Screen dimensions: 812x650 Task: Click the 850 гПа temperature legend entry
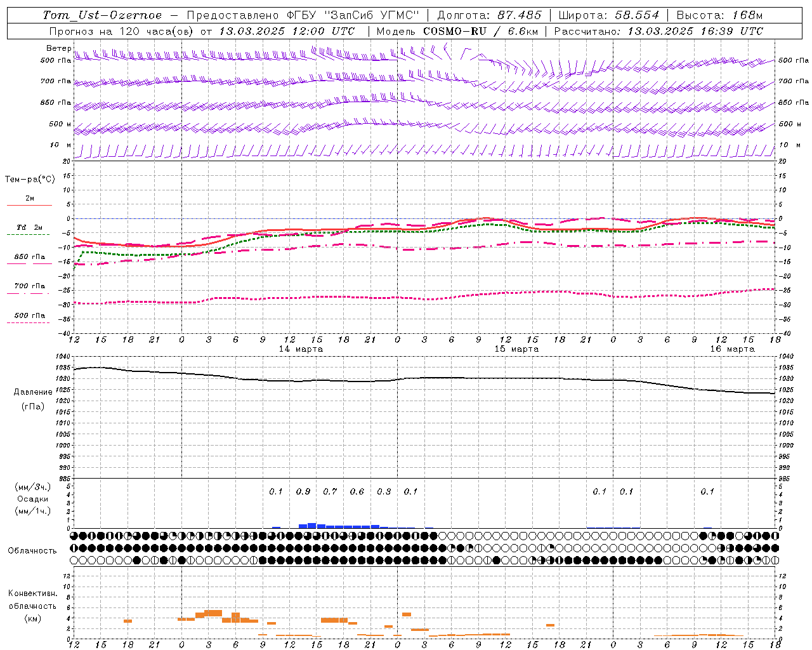[x=29, y=256]
